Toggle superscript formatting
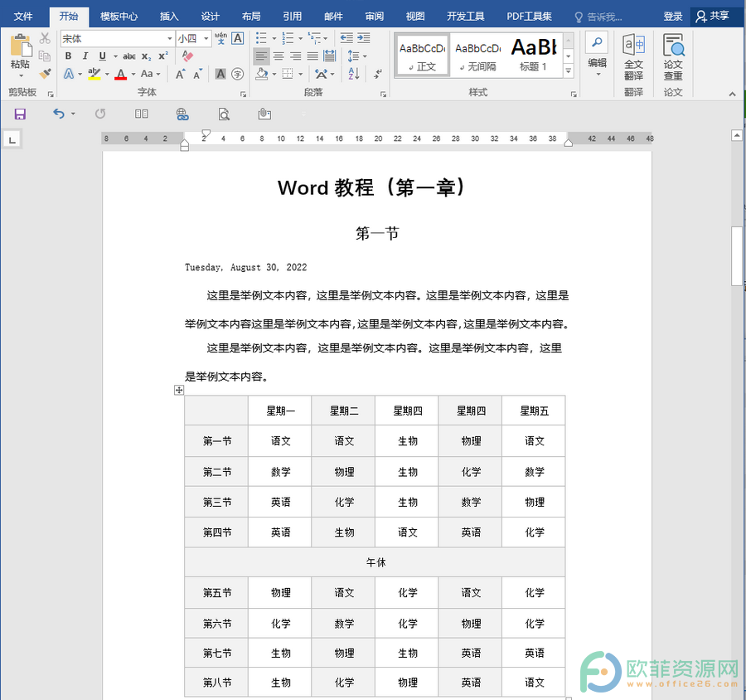 [x=163, y=56]
